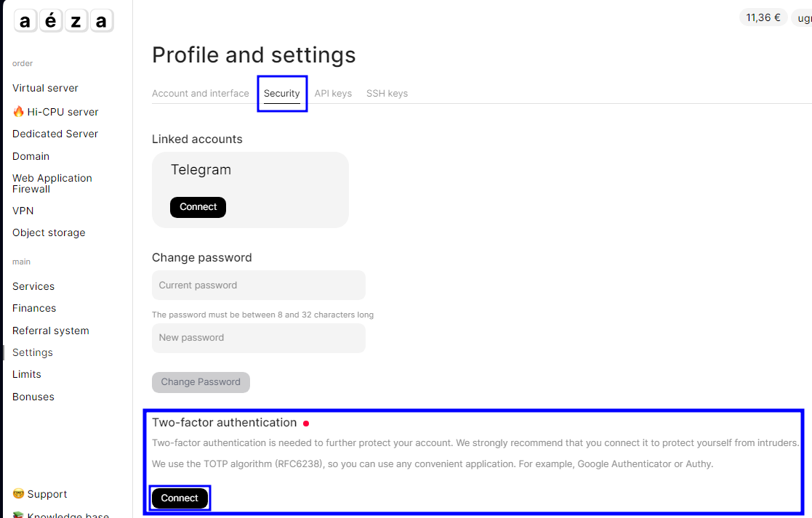The width and height of the screenshot is (812, 518).
Task: Open the Referral system page
Action: click(x=51, y=331)
